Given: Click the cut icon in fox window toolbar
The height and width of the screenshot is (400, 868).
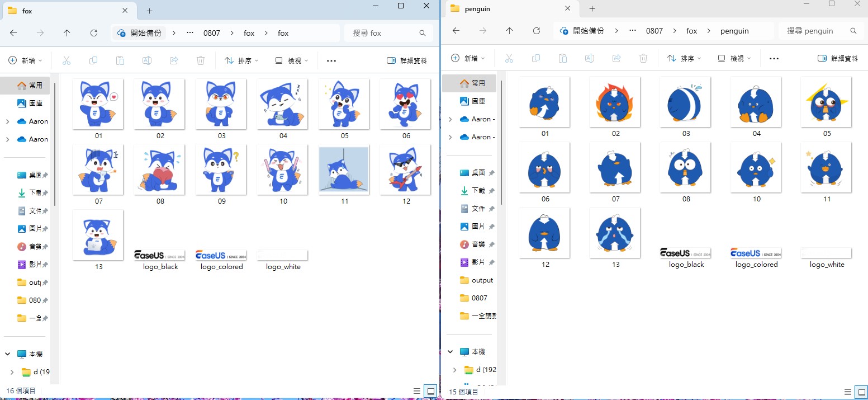Looking at the screenshot, I should point(67,60).
